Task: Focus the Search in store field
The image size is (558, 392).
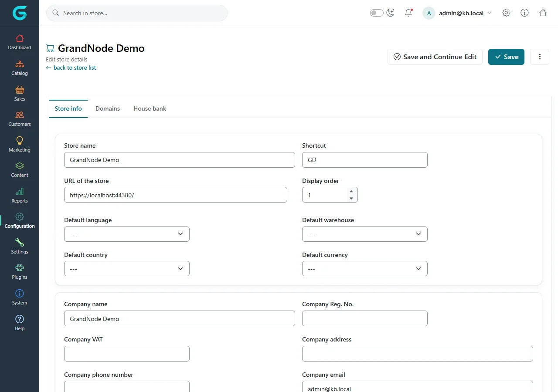Action: point(137,13)
